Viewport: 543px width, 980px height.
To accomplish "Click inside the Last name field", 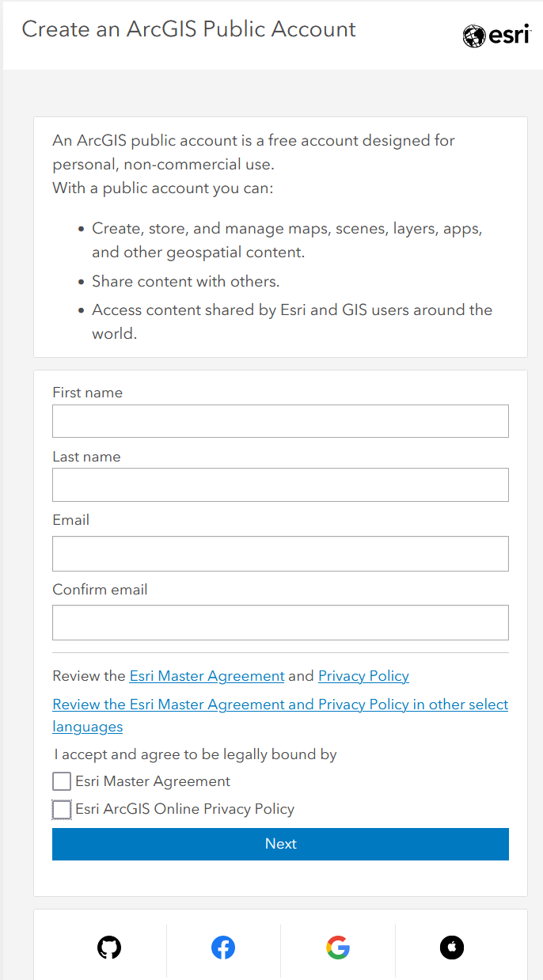I will [280, 484].
